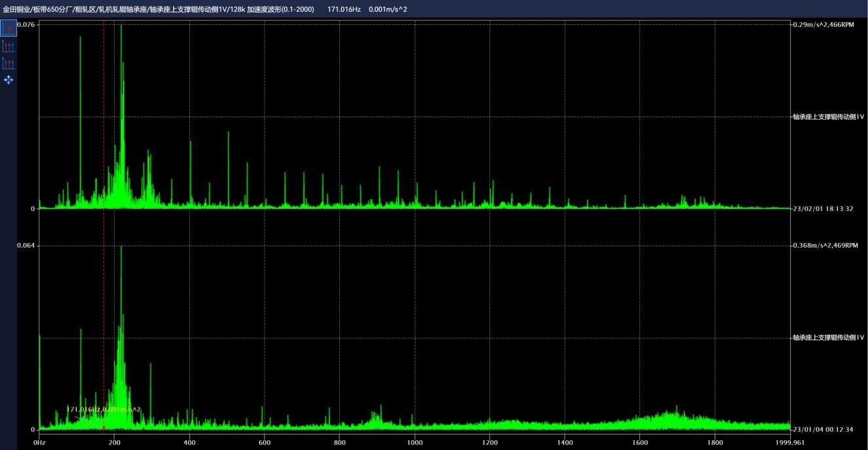
Task: Enable the four-arrow pan tool
Action: coord(9,80)
